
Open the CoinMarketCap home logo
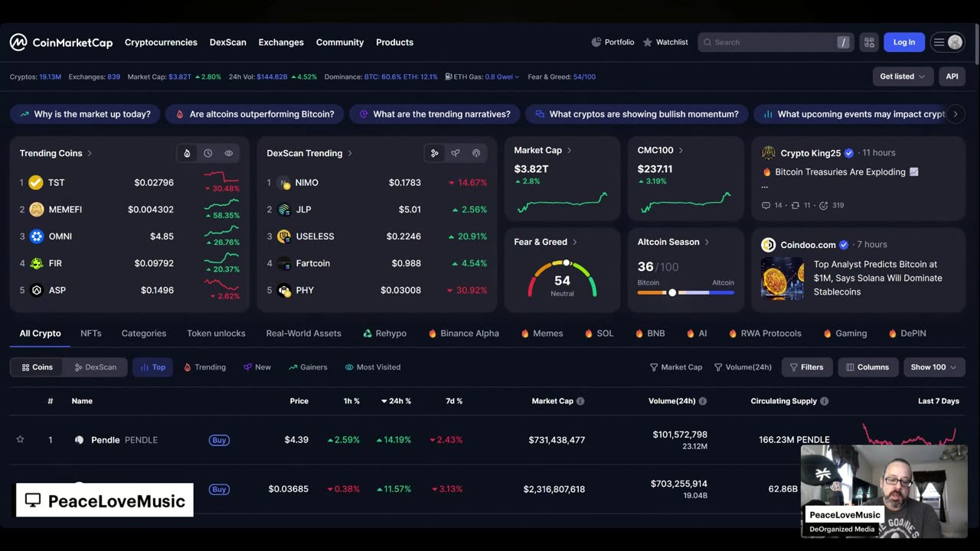61,42
